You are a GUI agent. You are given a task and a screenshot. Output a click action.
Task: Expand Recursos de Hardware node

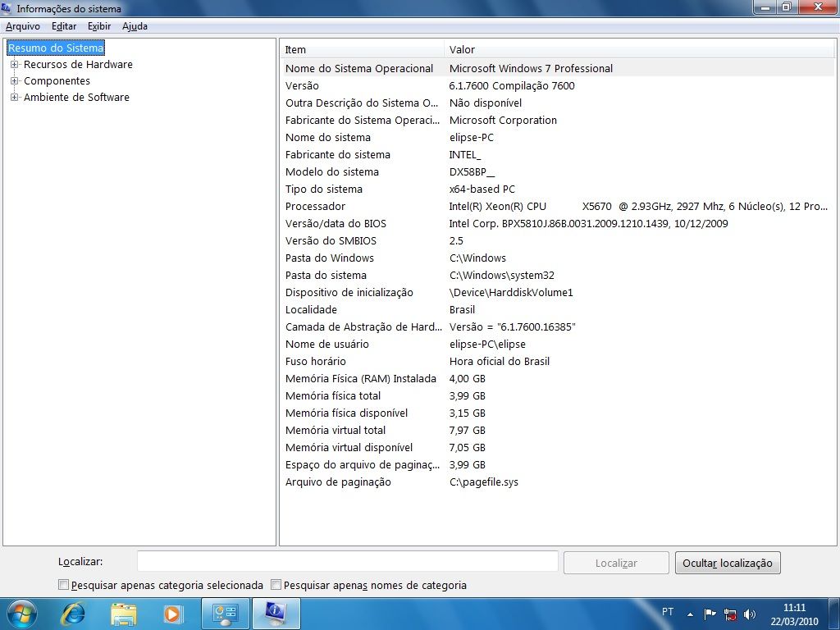click(x=15, y=65)
